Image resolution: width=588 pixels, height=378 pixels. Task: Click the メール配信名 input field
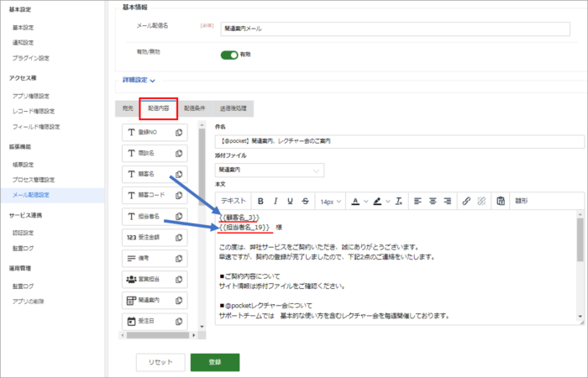396,29
